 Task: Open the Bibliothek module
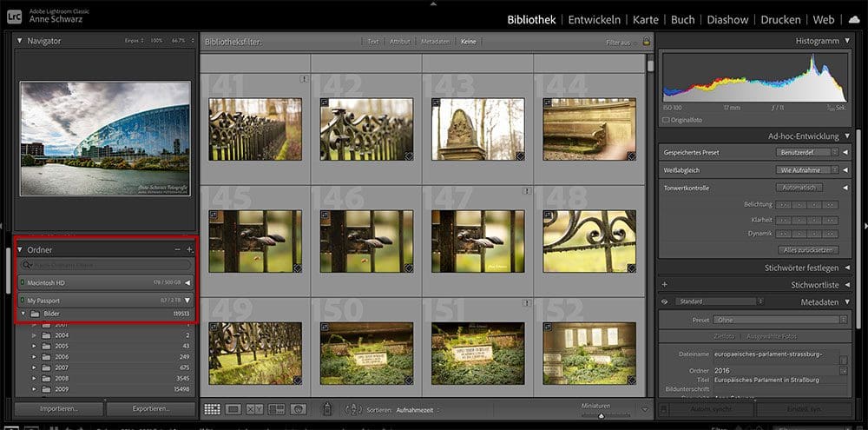531,20
